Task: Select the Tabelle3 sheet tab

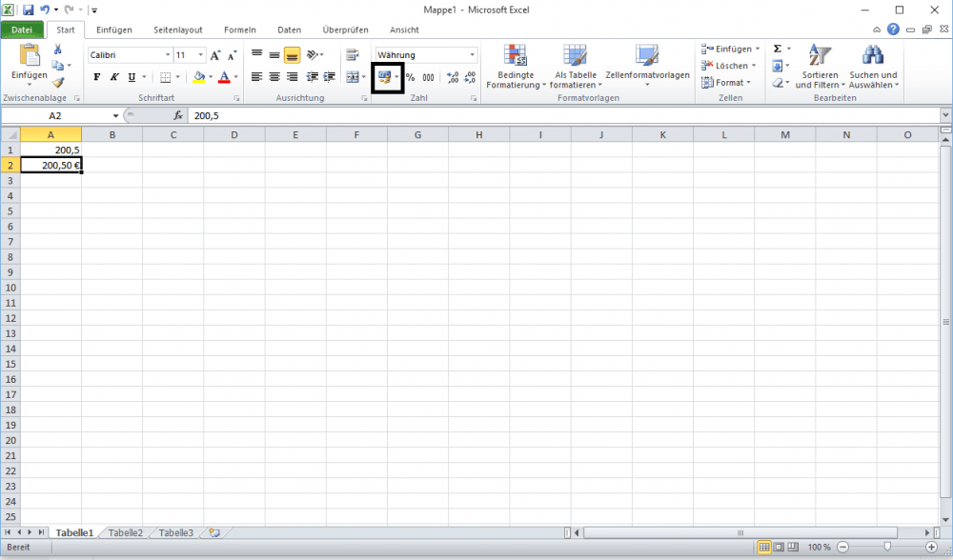Action: [x=175, y=532]
